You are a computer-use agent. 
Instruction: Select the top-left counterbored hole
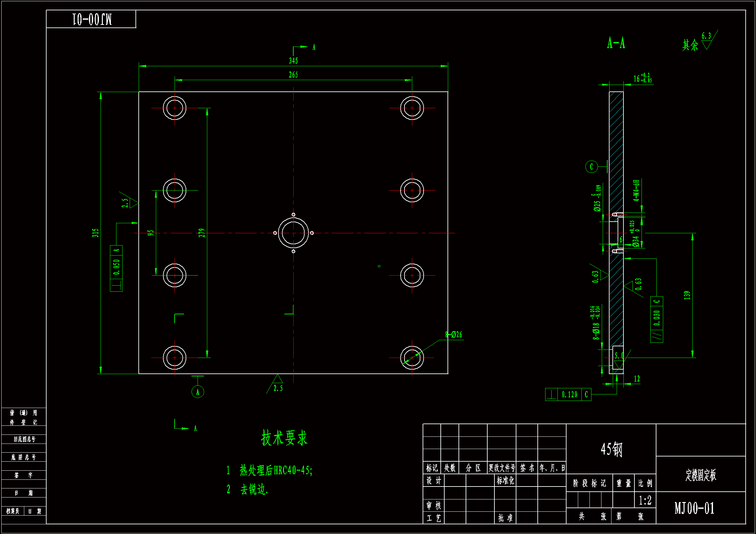pos(175,108)
